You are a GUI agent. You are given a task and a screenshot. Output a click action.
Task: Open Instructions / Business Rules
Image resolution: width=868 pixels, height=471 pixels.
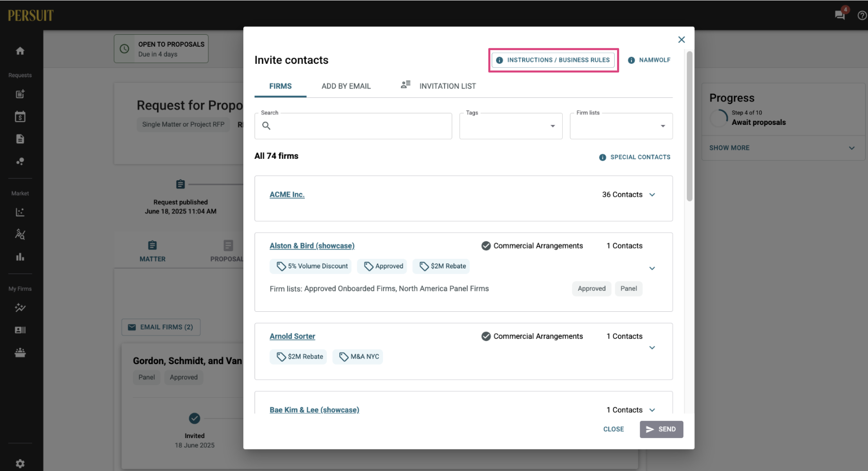coord(553,60)
